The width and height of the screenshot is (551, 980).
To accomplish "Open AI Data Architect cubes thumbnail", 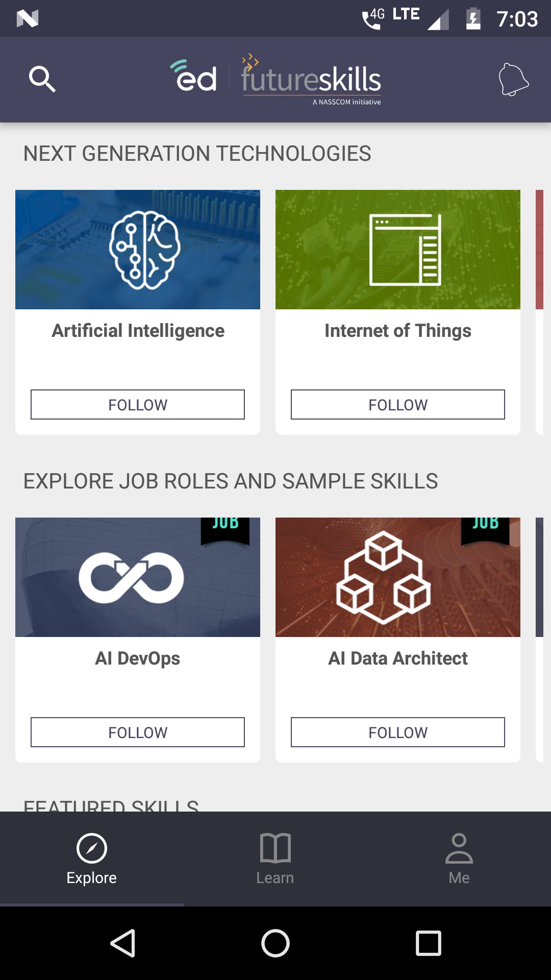I will click(x=398, y=577).
